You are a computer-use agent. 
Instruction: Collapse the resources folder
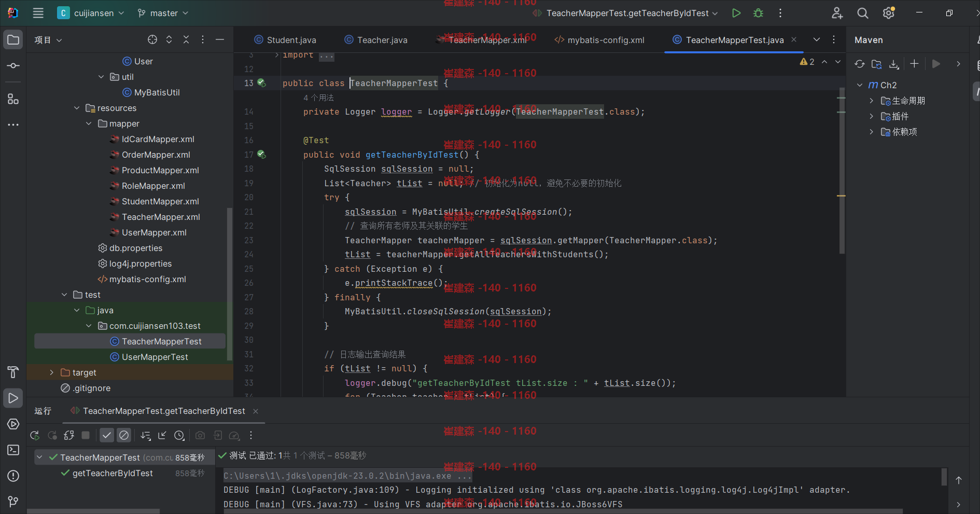[77, 108]
